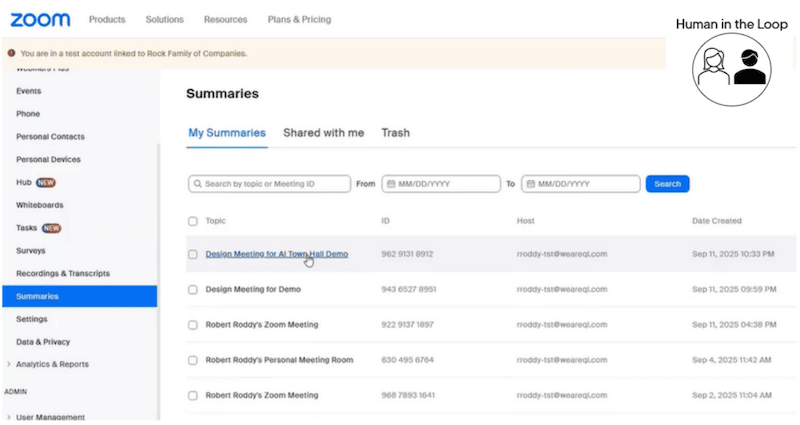Click the Host column header
The height and width of the screenshot is (425, 800).
526,221
